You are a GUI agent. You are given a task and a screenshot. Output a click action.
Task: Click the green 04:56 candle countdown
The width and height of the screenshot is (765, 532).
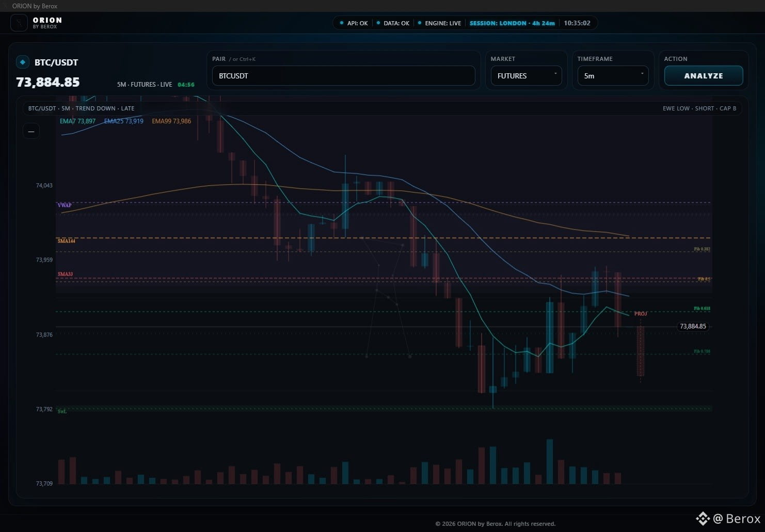186,85
